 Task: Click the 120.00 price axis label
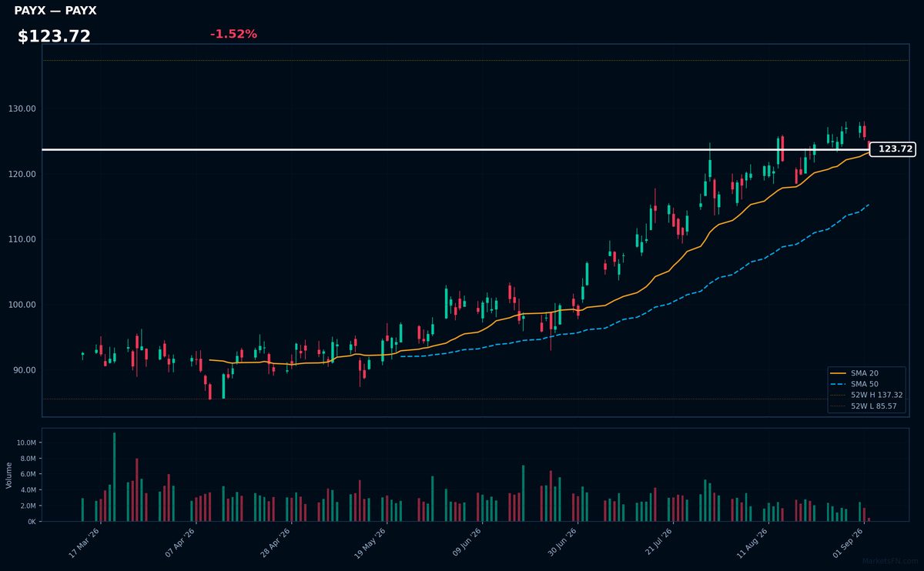[23, 174]
